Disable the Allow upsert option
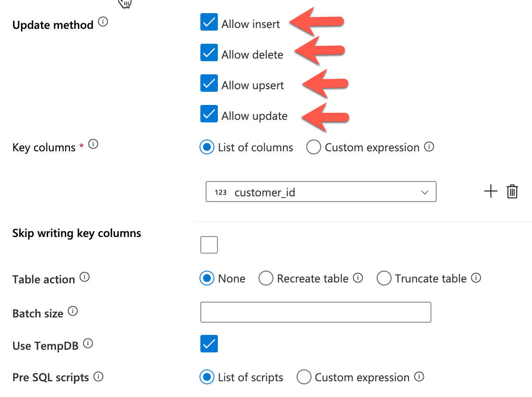Screen dimensions: 532x397 pyautogui.click(x=209, y=83)
